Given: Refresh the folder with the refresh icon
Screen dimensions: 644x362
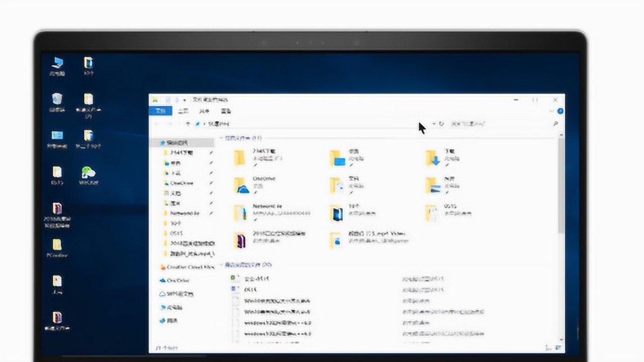Looking at the screenshot, I should click(442, 124).
